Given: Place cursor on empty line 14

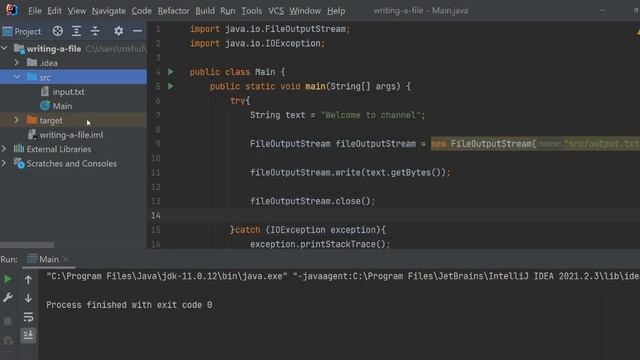Looking at the screenshot, I should tap(394, 216).
